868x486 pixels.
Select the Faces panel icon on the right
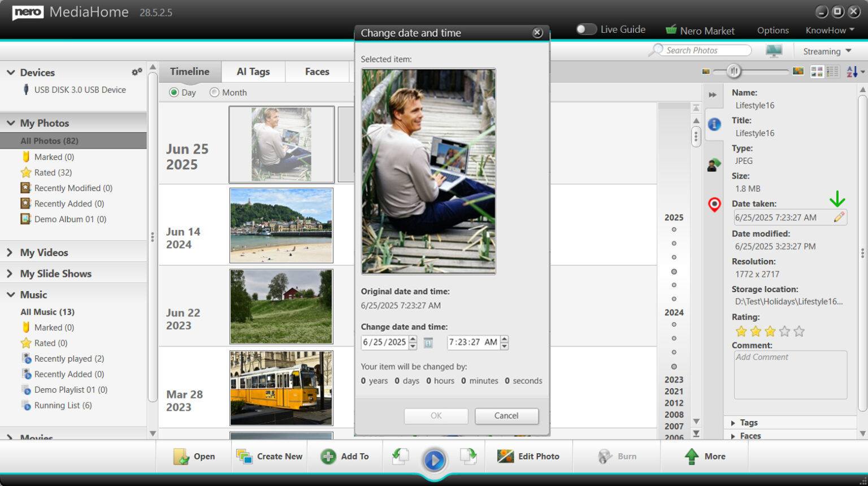(x=714, y=164)
